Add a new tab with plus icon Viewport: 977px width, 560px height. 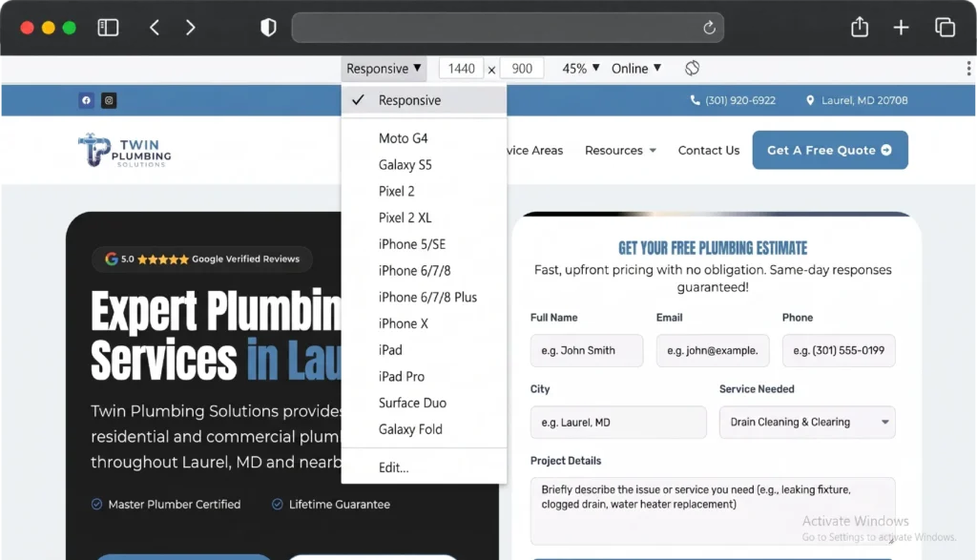point(901,28)
